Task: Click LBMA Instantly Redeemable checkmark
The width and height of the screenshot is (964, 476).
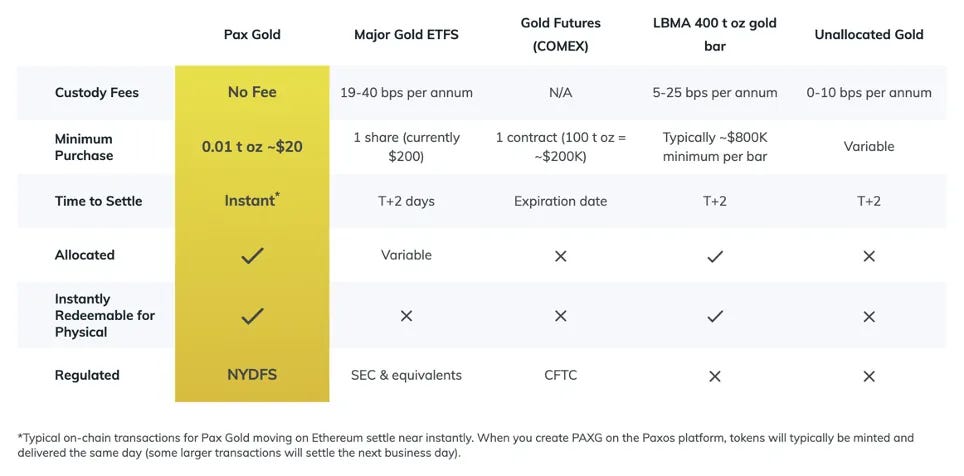Action: click(x=714, y=317)
